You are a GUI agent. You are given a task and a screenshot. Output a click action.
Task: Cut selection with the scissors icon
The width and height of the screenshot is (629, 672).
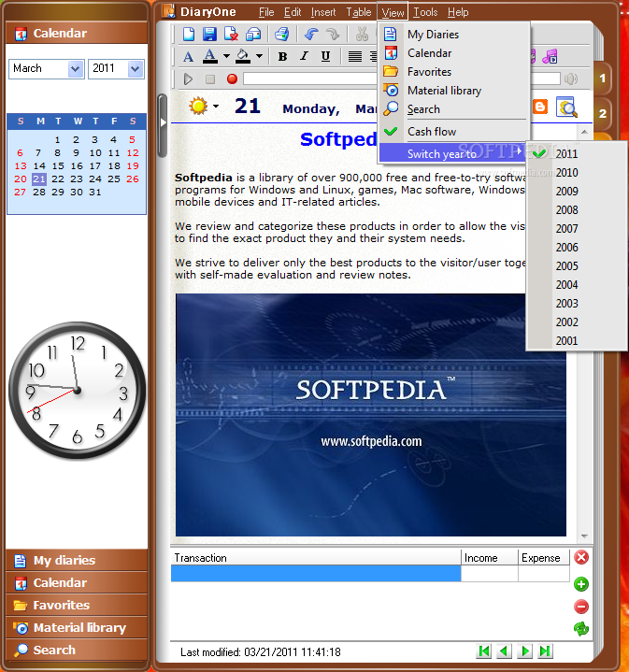tap(362, 34)
